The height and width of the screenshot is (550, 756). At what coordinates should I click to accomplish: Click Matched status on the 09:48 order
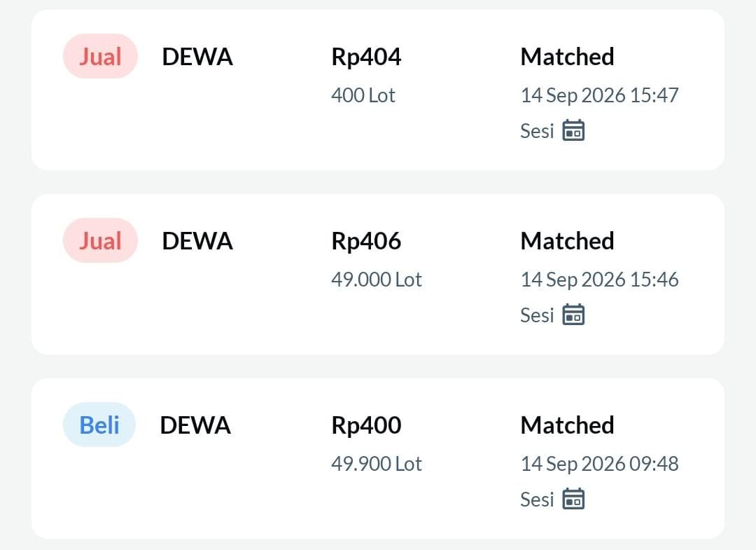568,425
